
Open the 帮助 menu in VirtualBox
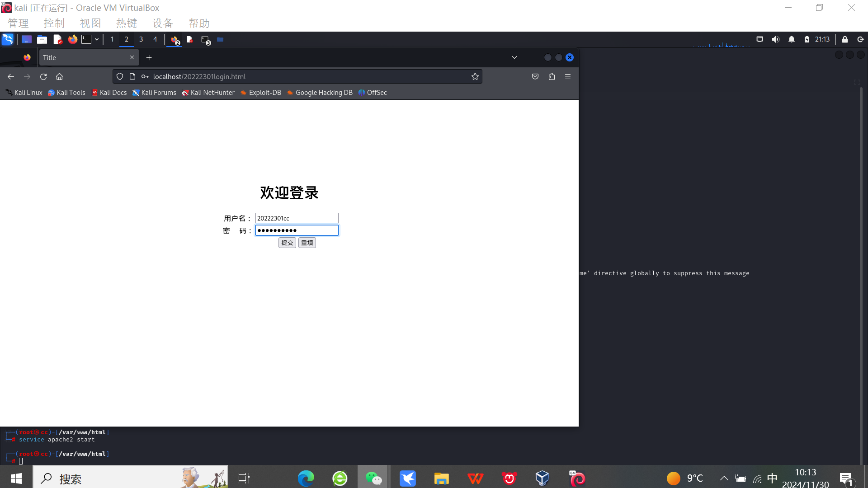pos(199,23)
